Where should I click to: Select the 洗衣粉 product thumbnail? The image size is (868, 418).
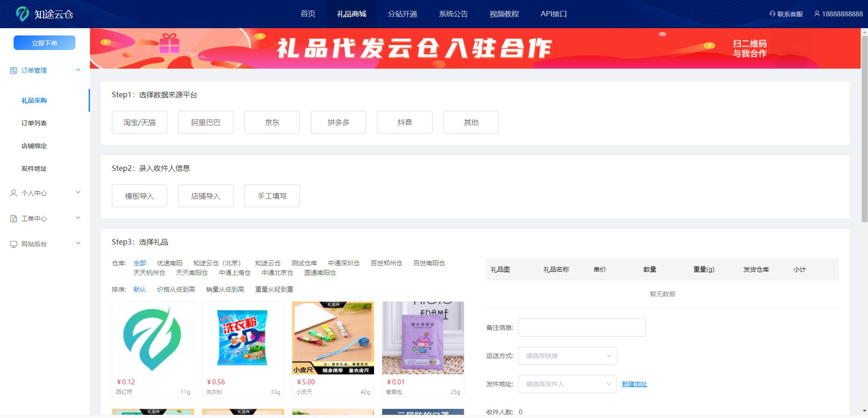tap(243, 338)
